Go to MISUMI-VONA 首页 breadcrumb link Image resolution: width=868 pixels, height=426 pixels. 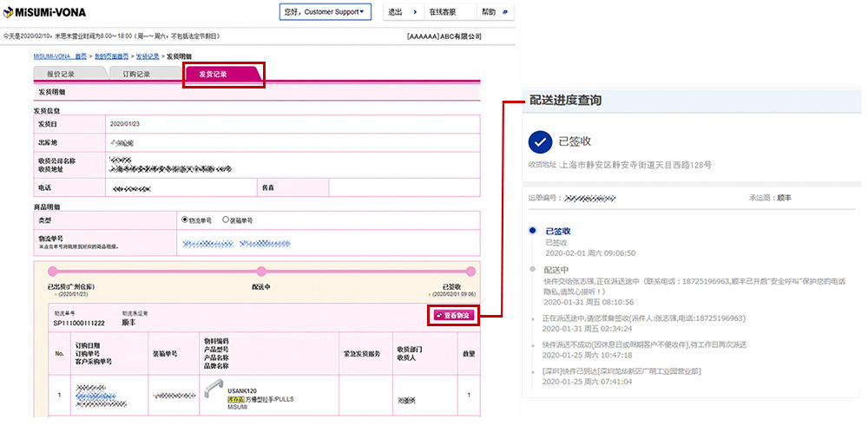coord(60,56)
